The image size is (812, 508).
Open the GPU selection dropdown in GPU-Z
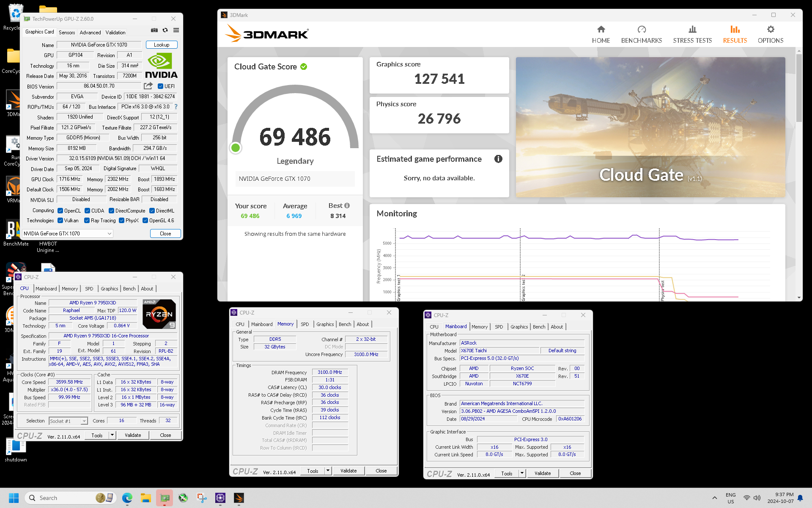67,234
